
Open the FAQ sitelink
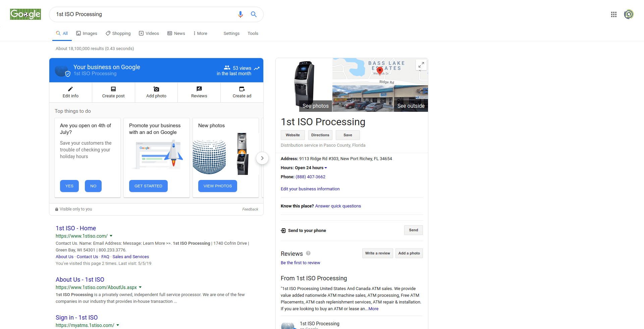pos(105,257)
